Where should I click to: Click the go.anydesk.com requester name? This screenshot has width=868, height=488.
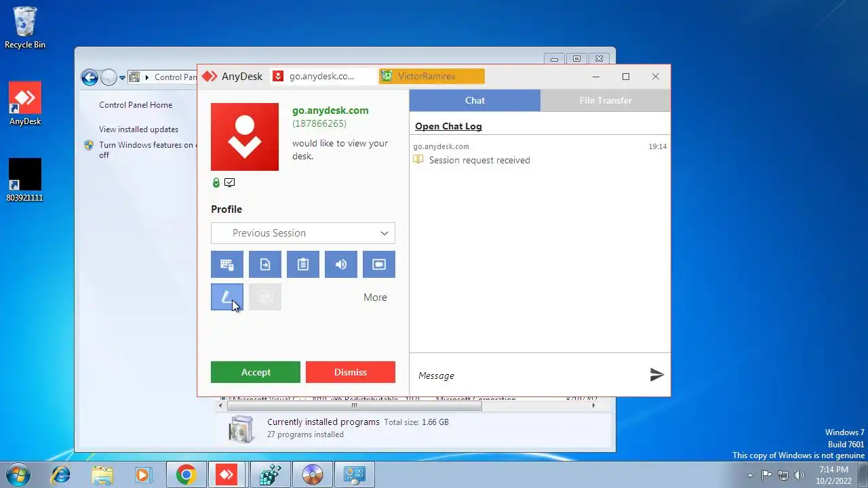(x=330, y=110)
